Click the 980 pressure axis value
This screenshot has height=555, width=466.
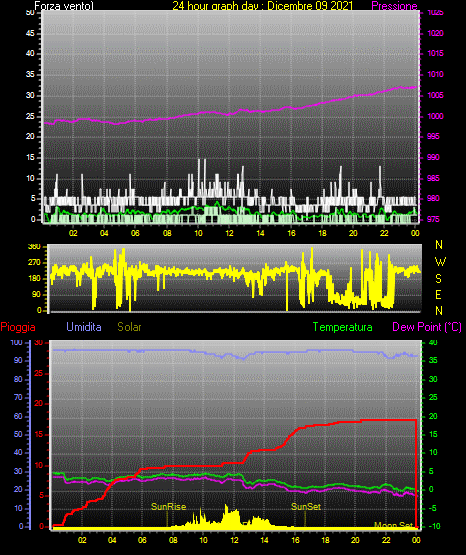pyautogui.click(x=433, y=198)
